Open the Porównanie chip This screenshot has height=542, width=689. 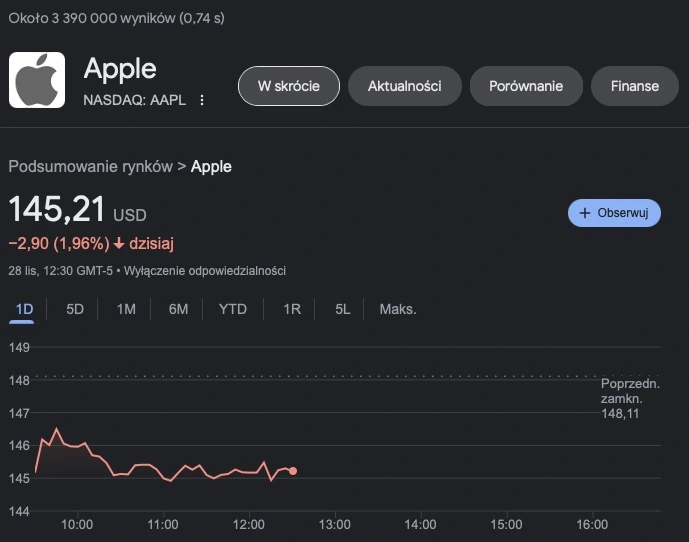(x=526, y=86)
